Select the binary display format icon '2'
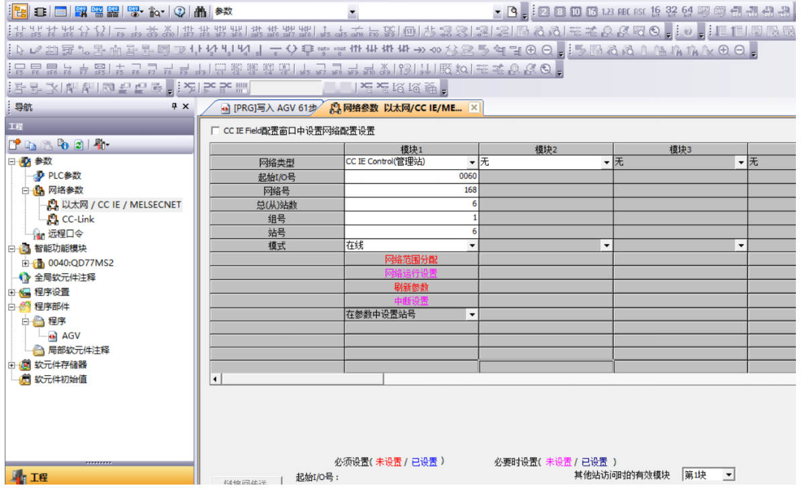 543,11
